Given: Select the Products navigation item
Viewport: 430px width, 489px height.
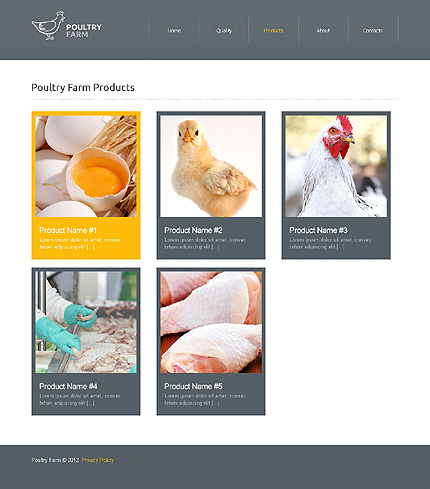Looking at the screenshot, I should pyautogui.click(x=273, y=30).
